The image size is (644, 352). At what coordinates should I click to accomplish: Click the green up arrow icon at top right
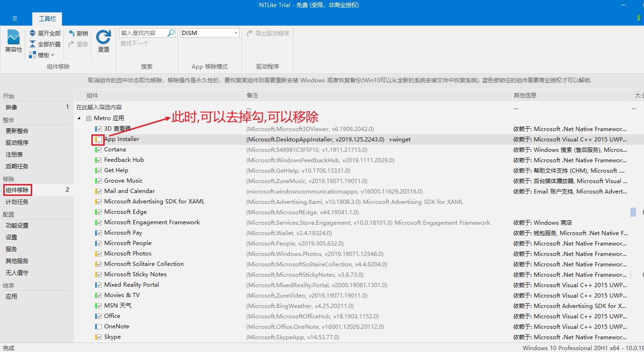(639, 18)
